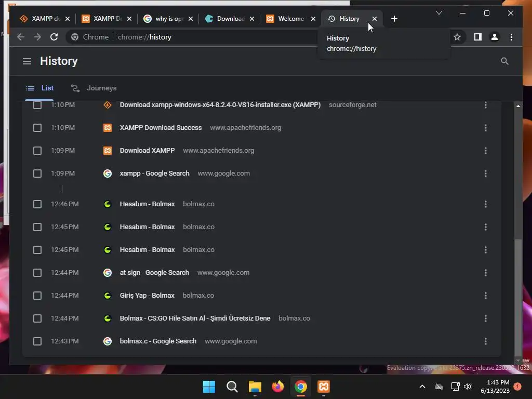532x399 pixels.
Task: Close the History browser tab
Action: (374, 19)
